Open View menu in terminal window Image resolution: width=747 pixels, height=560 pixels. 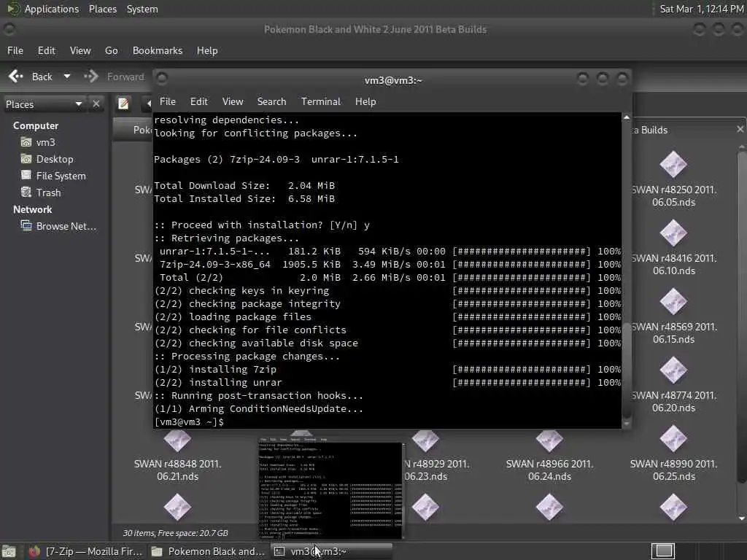click(233, 101)
